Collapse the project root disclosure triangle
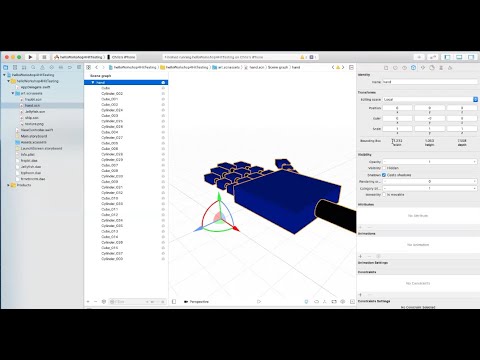Image resolution: width=480 pixels, height=360 pixels. 5,75
